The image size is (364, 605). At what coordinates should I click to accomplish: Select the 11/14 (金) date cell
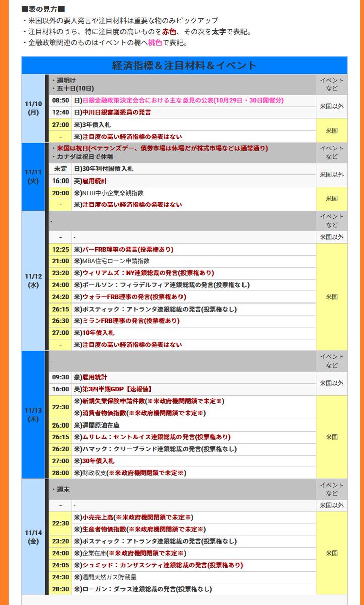33,537
